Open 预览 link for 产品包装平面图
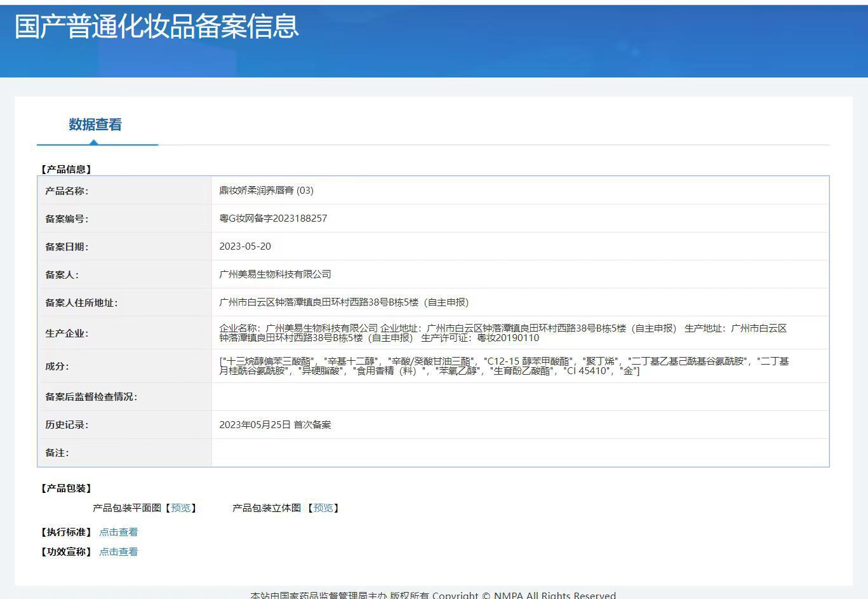Image resolution: width=868 pixels, height=599 pixels. (x=180, y=508)
